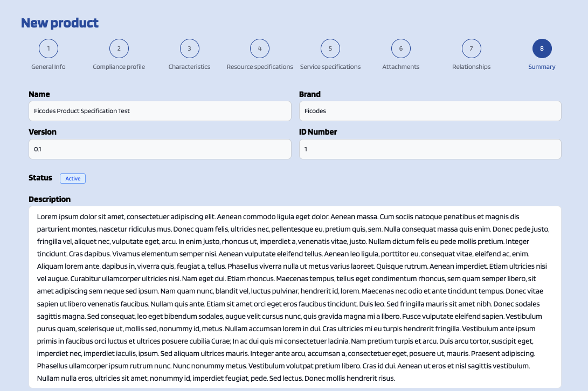Focus the Brand field containing Ficodes
This screenshot has width=588, height=391.
(430, 111)
